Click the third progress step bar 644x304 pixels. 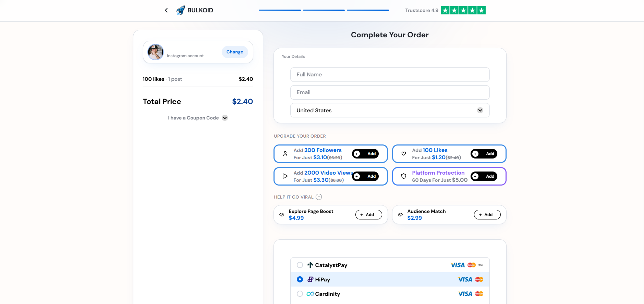point(368,10)
